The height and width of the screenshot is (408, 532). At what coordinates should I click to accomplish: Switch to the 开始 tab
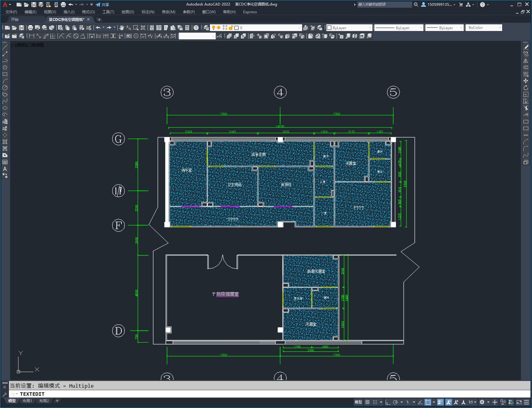pos(15,19)
